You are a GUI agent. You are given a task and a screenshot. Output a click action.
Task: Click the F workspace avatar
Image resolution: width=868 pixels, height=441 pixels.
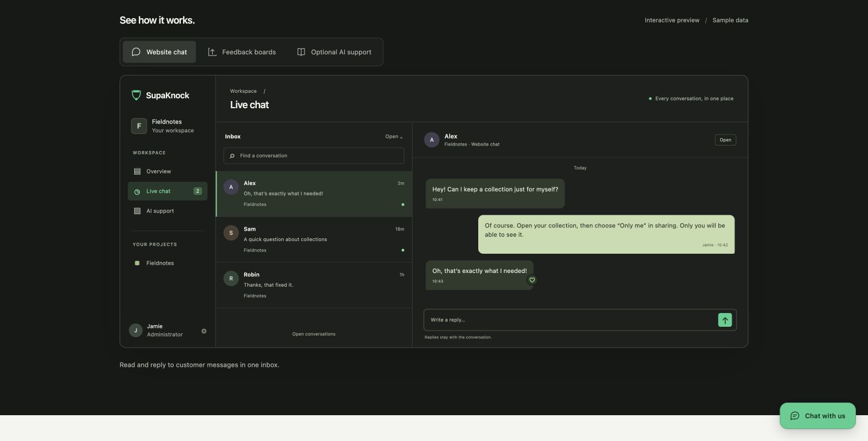tap(139, 126)
